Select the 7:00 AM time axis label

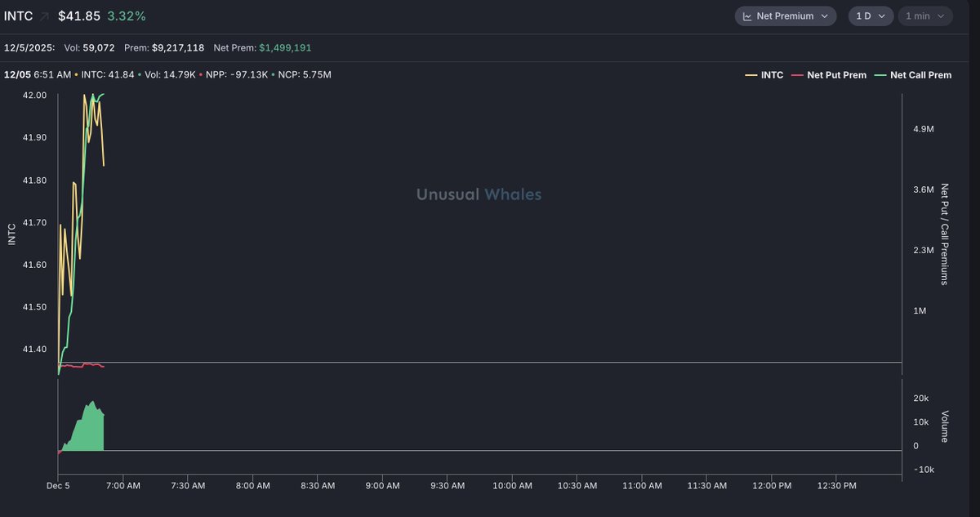[x=123, y=486]
